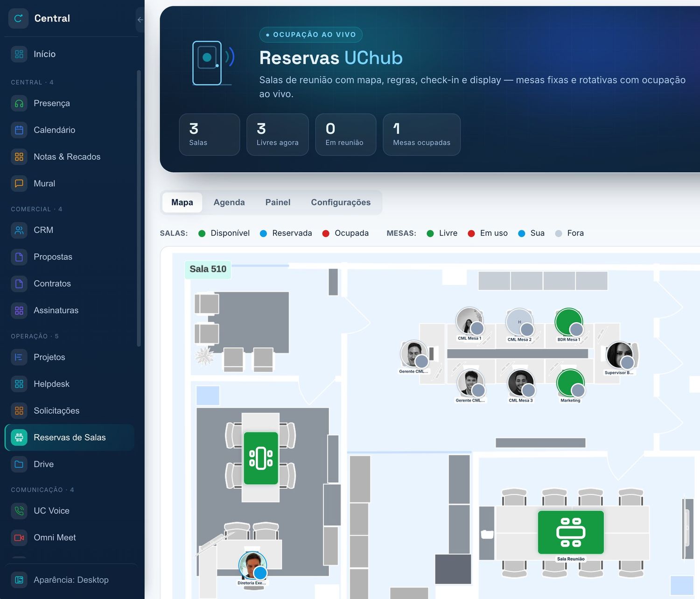Open the Presença headset icon
700x599 pixels.
coord(19,103)
